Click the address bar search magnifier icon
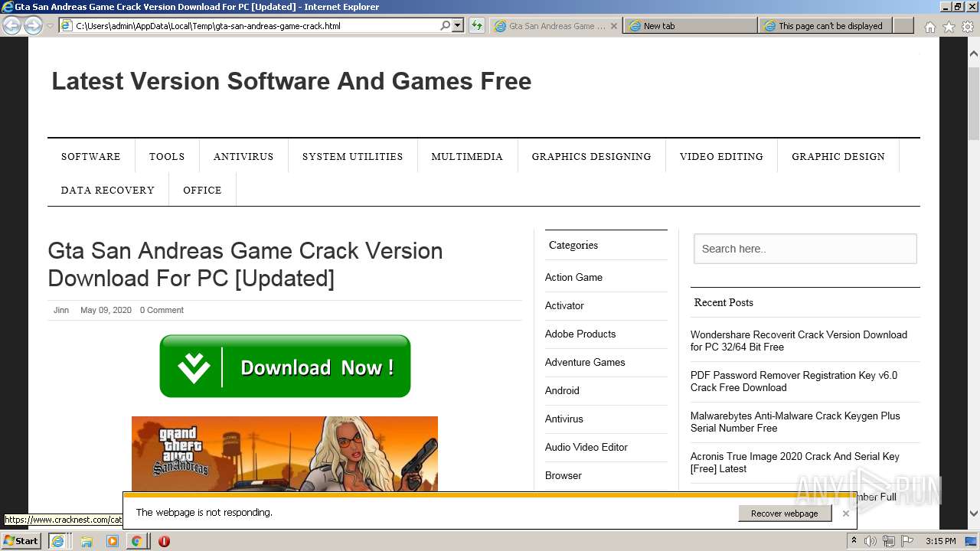This screenshot has width=980, height=551. (445, 25)
